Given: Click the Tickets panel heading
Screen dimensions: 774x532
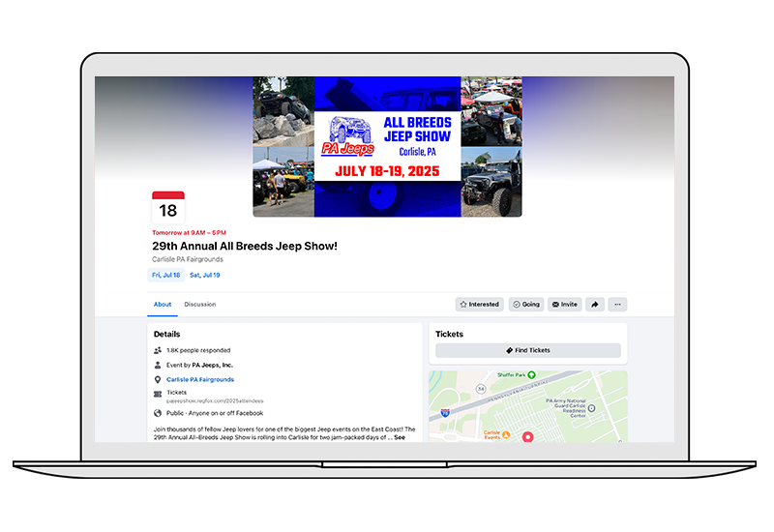Looking at the screenshot, I should point(449,334).
